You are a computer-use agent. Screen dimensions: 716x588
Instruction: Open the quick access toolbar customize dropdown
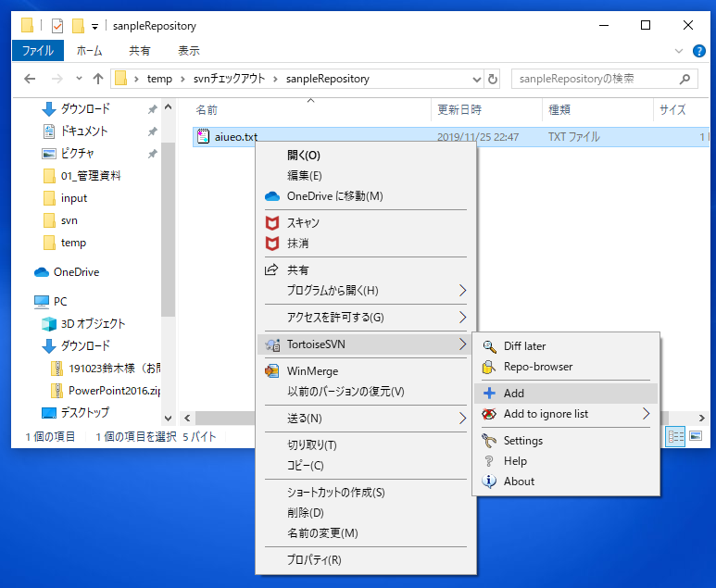pos(94,27)
